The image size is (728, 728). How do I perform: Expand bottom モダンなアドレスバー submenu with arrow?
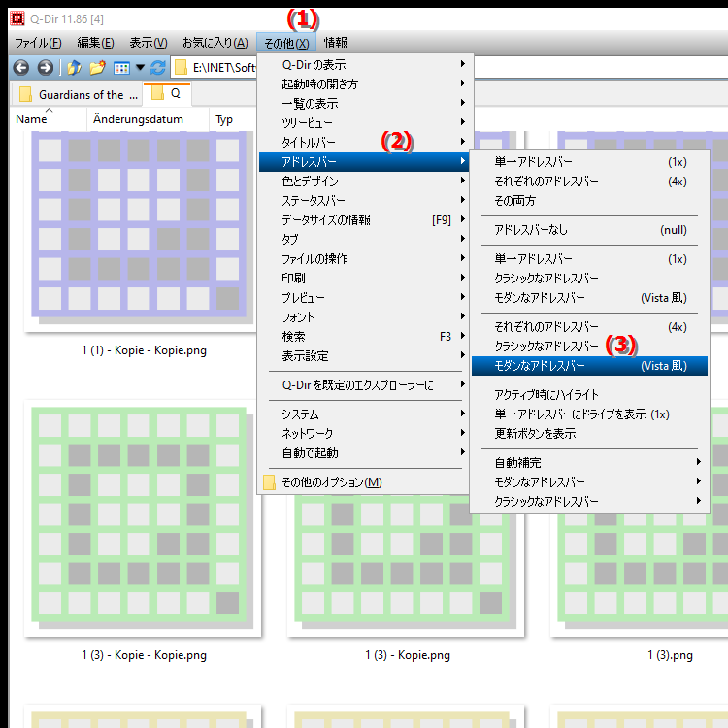coord(589,482)
